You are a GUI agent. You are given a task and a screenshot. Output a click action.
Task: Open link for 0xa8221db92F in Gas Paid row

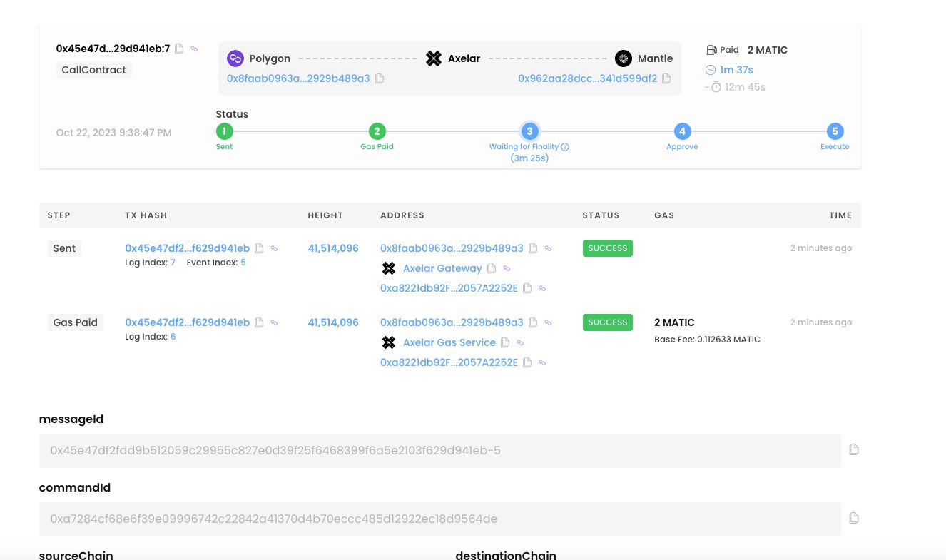click(x=542, y=362)
